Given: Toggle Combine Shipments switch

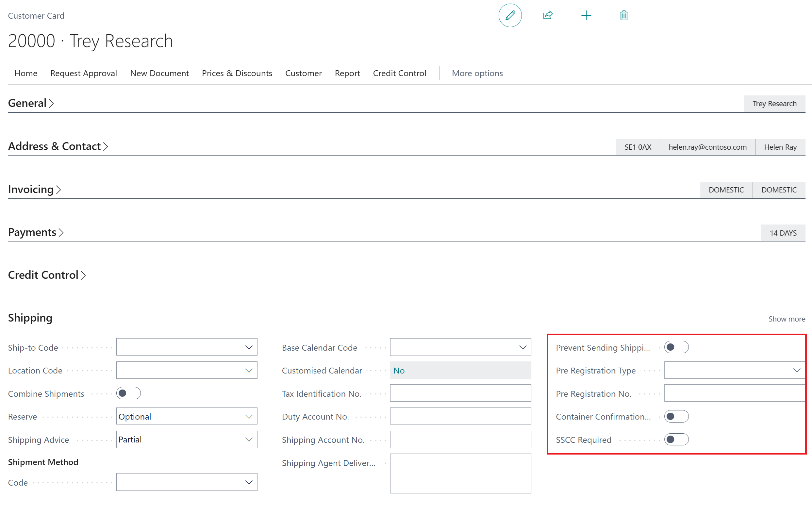Looking at the screenshot, I should [x=128, y=393].
